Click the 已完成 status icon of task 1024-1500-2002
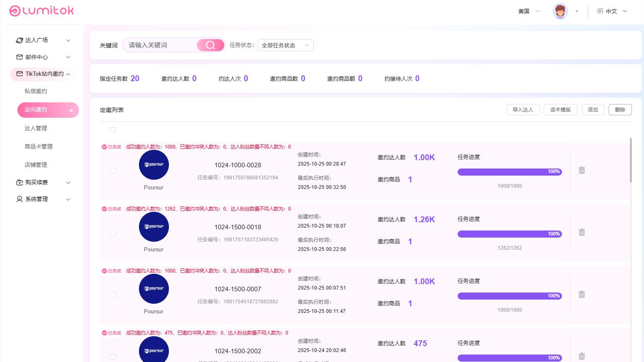 tap(104, 333)
